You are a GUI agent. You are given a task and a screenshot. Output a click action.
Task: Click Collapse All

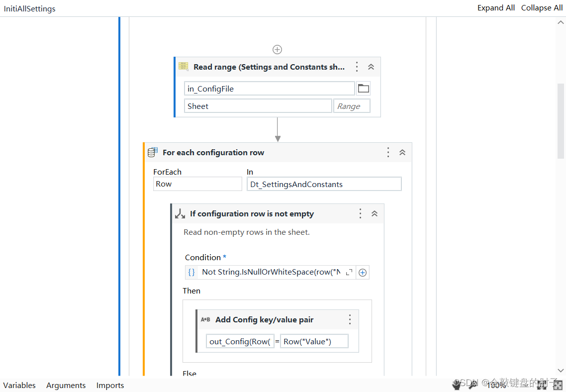(542, 7)
